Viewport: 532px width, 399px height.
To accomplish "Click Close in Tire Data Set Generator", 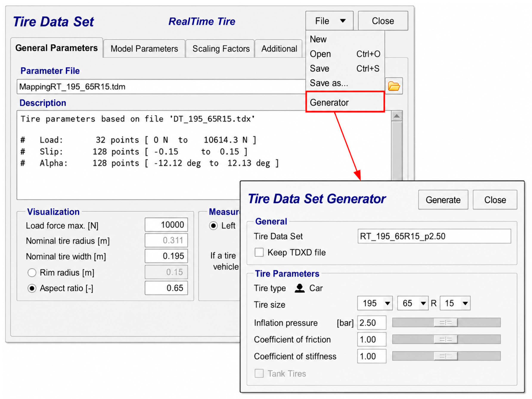I will [495, 200].
